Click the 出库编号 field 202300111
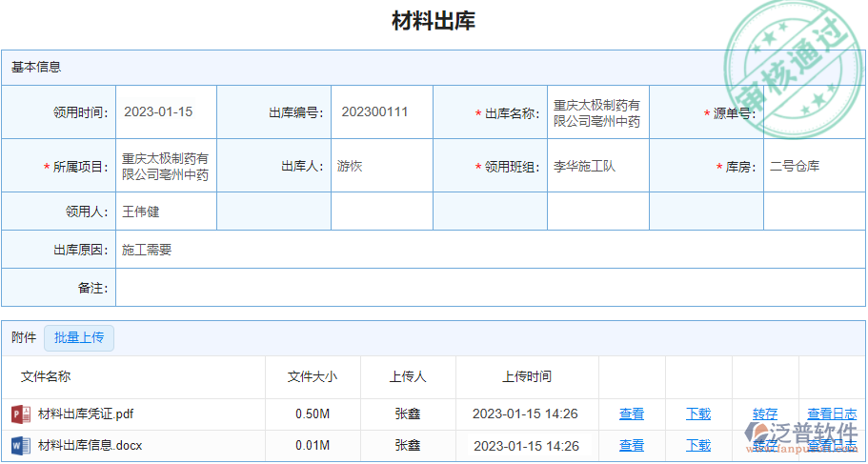The width and height of the screenshot is (868, 464). (382, 111)
